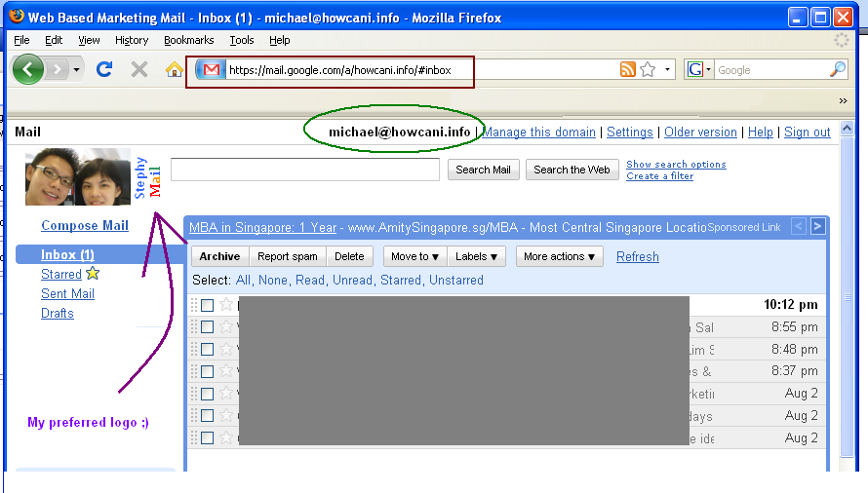Open the address bar history dropdown
The width and height of the screenshot is (868, 493).
coord(667,70)
